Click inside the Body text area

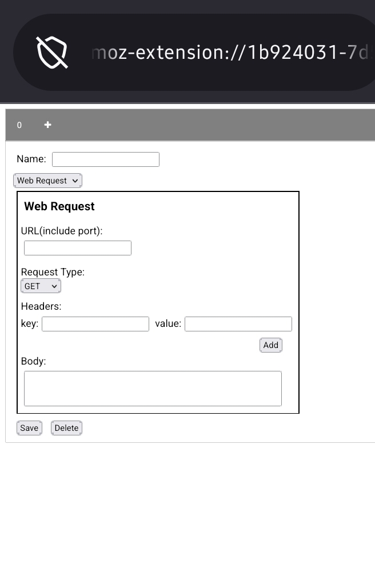153,389
